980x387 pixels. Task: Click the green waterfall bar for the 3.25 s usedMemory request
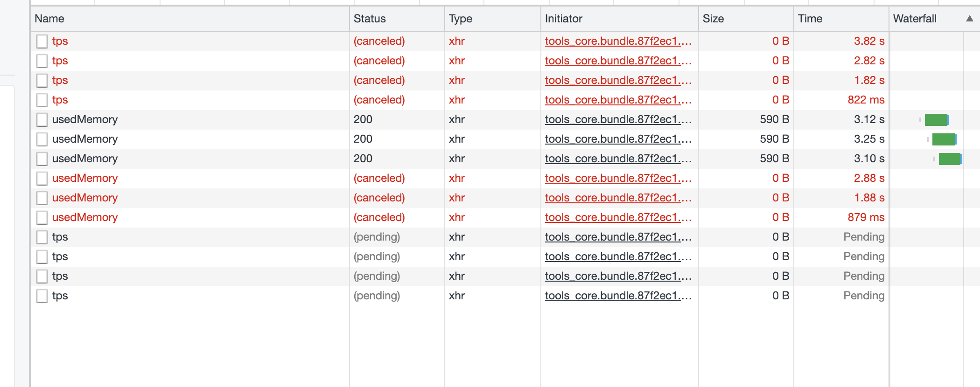pyautogui.click(x=943, y=139)
